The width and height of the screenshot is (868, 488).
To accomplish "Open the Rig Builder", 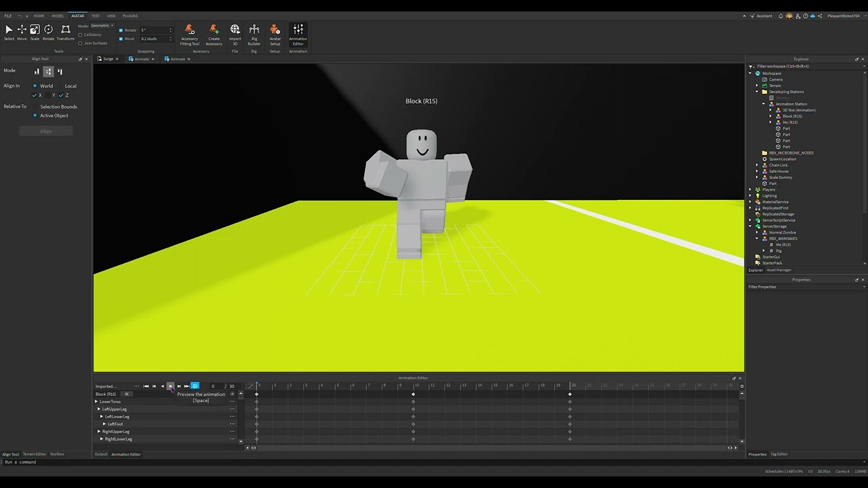I will pos(254,33).
